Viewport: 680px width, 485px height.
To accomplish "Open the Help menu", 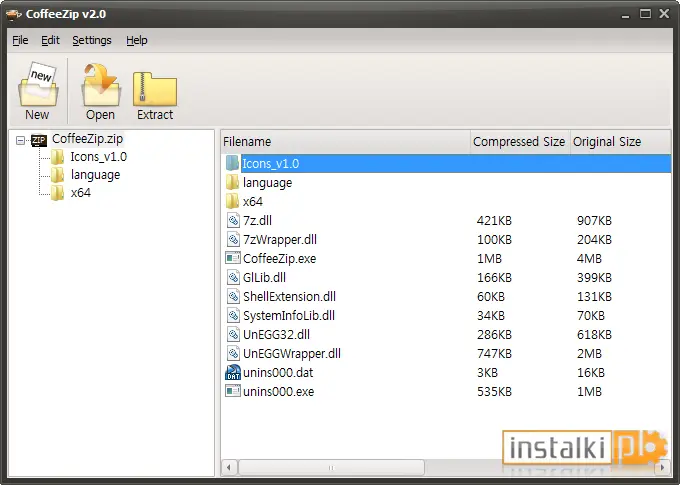I will coord(137,40).
